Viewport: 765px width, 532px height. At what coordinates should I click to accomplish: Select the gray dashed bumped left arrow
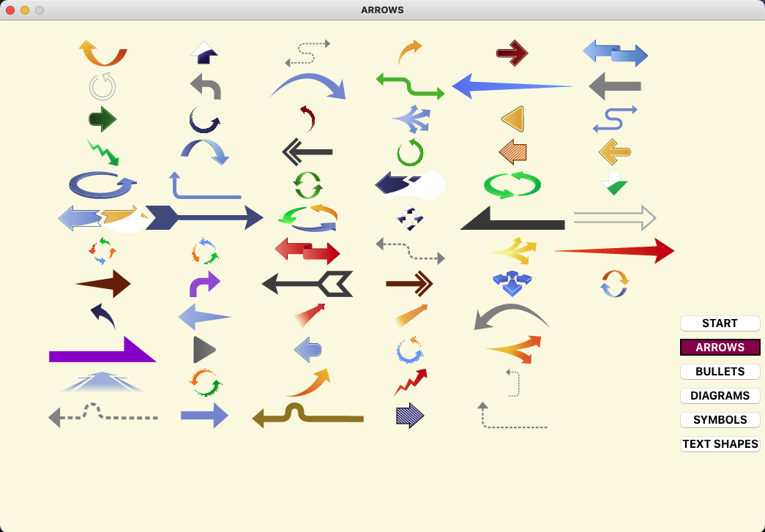pos(102,416)
